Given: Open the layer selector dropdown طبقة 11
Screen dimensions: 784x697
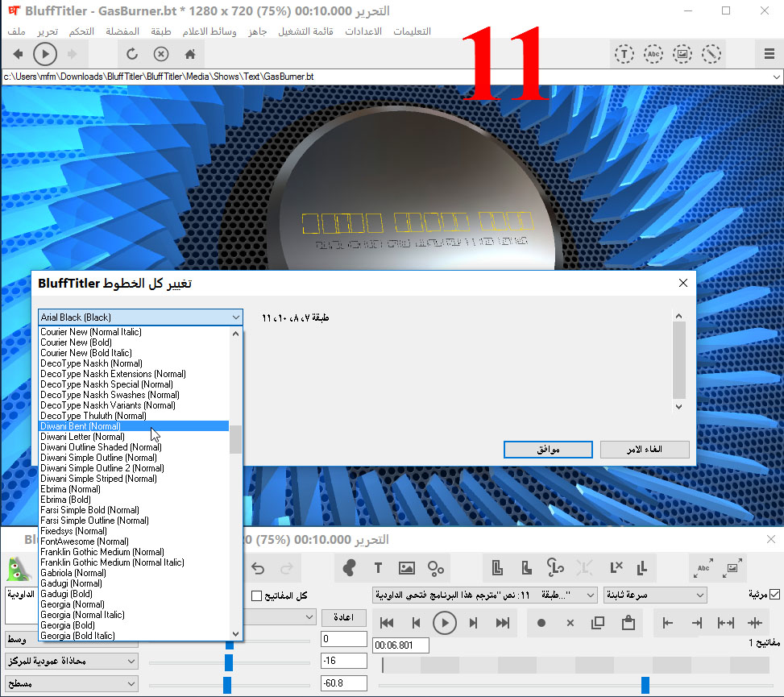Looking at the screenshot, I should click(x=484, y=595).
